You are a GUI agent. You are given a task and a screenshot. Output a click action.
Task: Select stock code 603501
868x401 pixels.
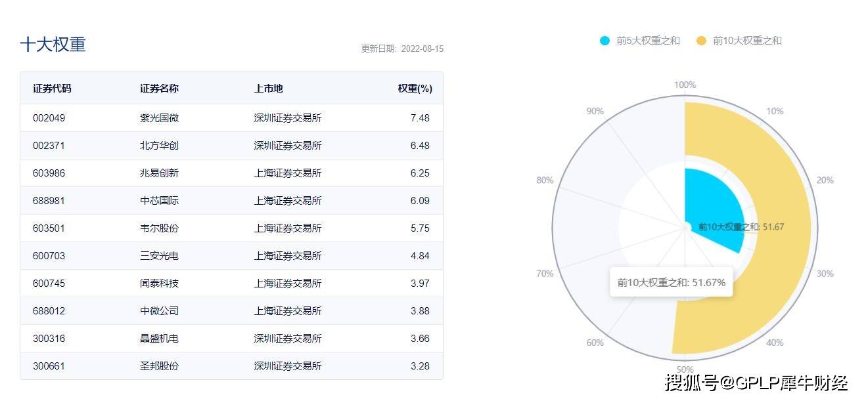point(49,228)
